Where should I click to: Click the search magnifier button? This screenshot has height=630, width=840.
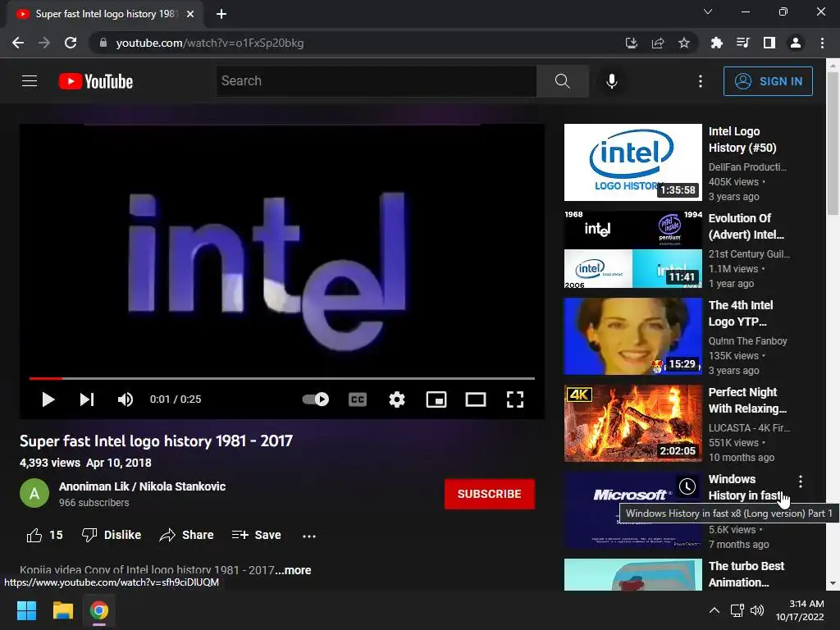coord(562,81)
